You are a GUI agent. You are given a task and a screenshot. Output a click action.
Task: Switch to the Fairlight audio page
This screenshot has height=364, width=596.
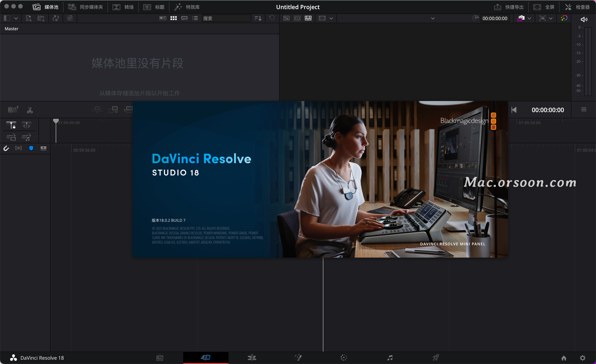point(390,358)
